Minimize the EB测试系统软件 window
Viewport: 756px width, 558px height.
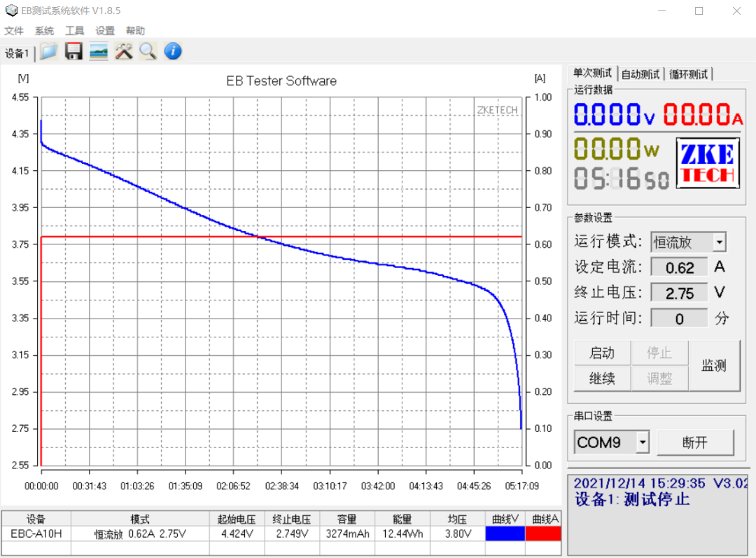pos(661,11)
